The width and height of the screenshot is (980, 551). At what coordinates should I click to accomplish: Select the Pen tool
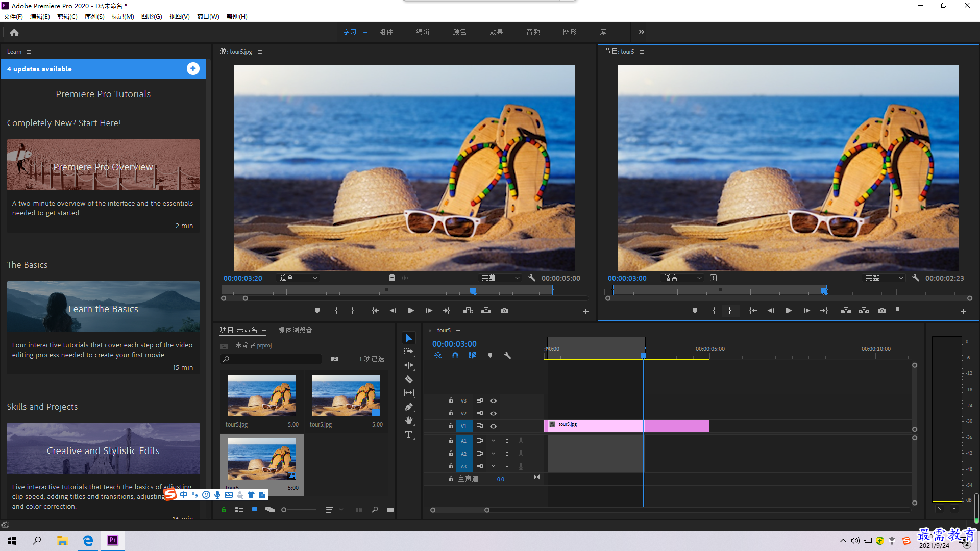coord(409,407)
